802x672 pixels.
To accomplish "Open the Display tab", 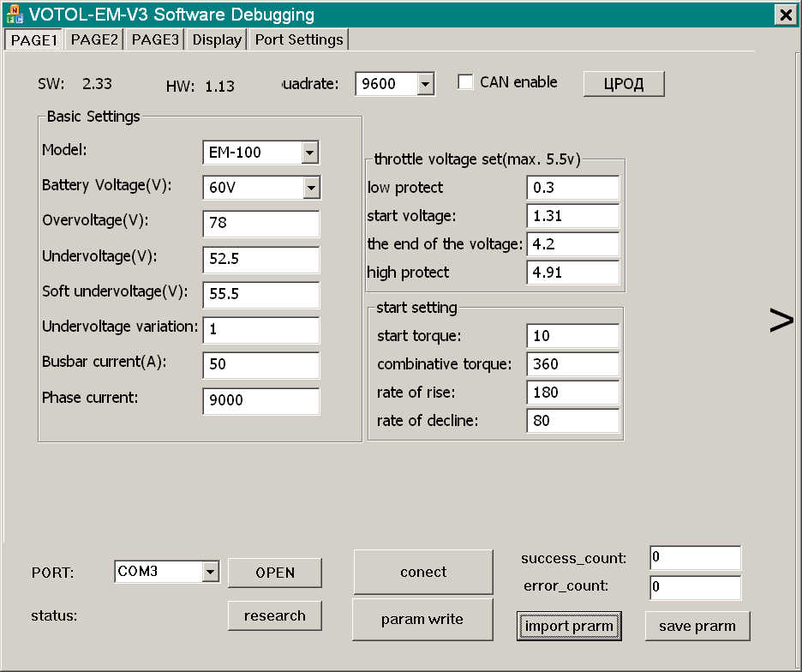I will coord(217,39).
